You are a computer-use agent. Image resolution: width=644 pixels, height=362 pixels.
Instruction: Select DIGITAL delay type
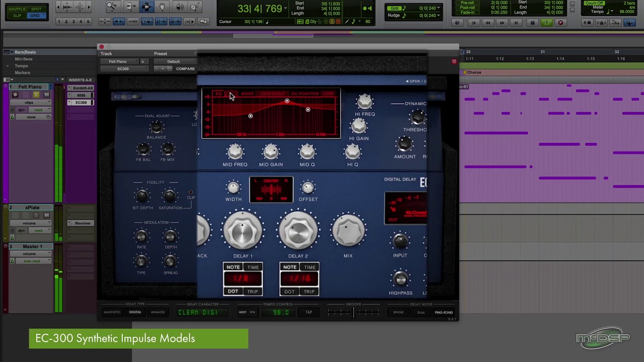(x=135, y=312)
